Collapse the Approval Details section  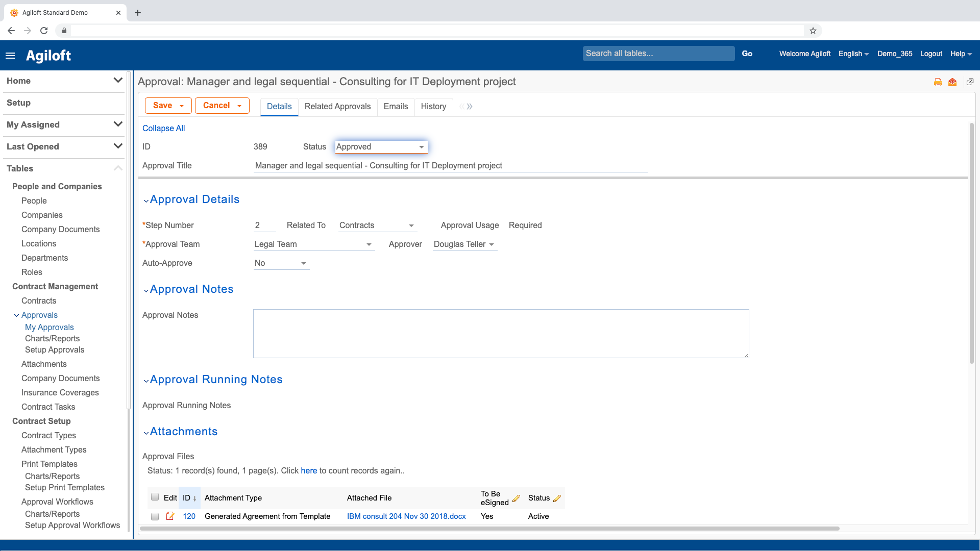tap(146, 201)
